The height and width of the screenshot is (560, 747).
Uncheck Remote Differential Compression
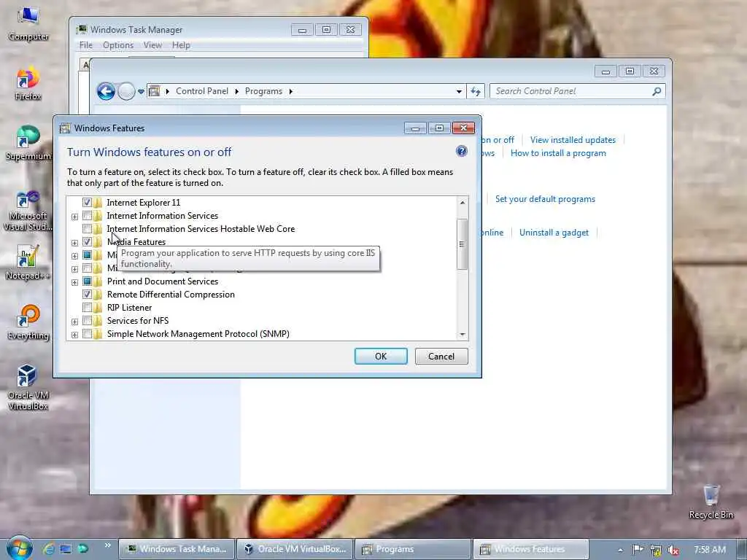[x=87, y=295]
